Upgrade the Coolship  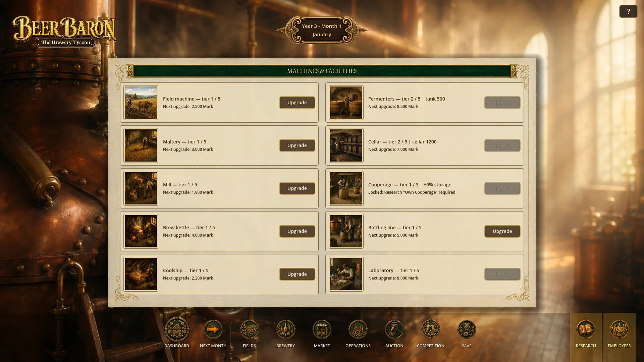coord(297,274)
